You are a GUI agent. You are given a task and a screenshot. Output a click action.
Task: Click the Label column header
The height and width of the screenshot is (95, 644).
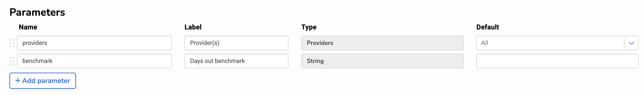pos(193,27)
